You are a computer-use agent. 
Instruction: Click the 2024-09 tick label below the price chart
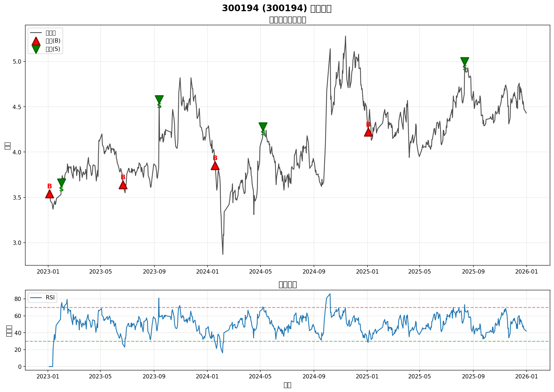click(x=314, y=272)
